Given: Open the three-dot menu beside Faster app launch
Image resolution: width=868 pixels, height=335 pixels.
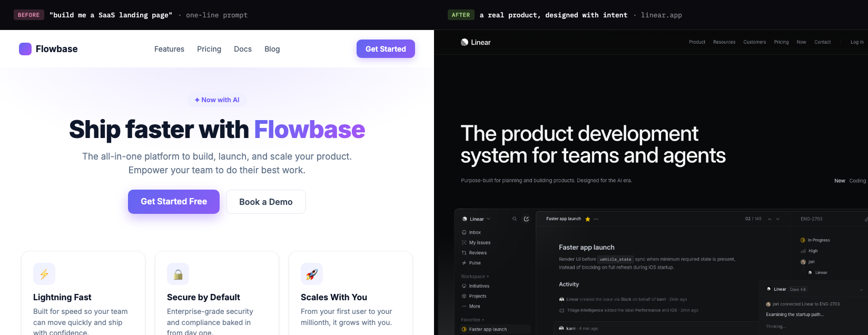Looking at the screenshot, I should (596, 219).
